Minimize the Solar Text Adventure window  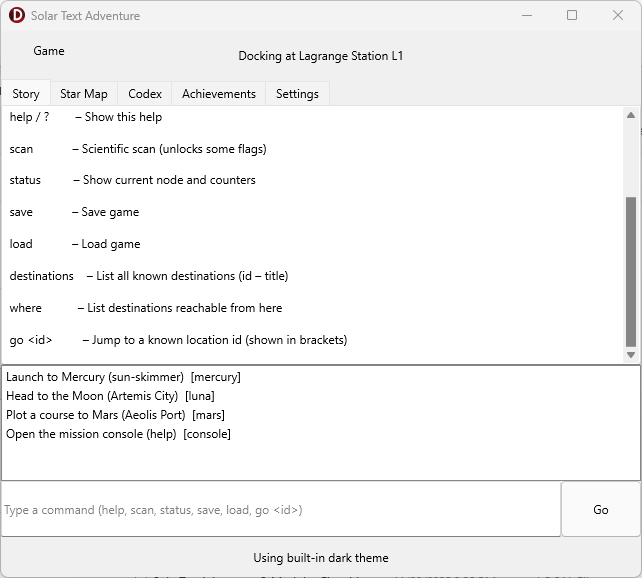coord(526,16)
